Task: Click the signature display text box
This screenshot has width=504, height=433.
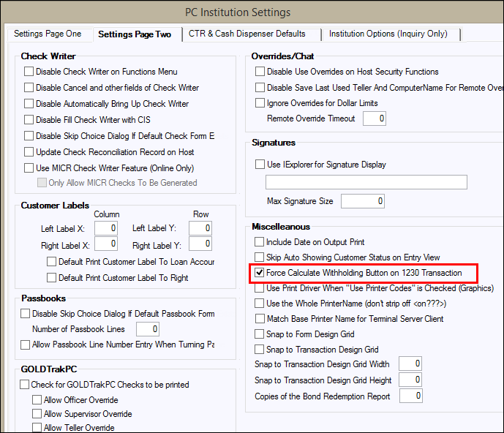Action: click(366, 182)
